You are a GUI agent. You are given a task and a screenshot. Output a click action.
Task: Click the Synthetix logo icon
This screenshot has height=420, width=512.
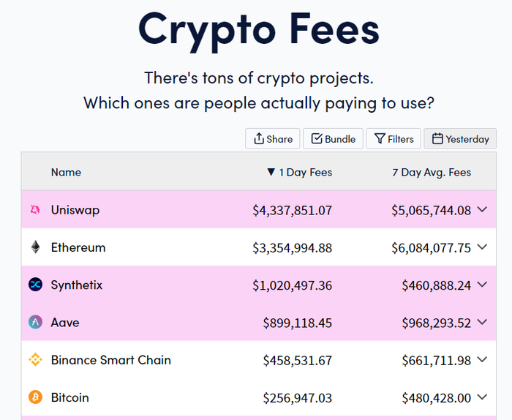coord(35,285)
